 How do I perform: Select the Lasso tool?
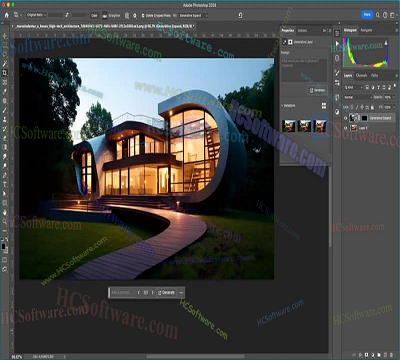pyautogui.click(x=5, y=54)
